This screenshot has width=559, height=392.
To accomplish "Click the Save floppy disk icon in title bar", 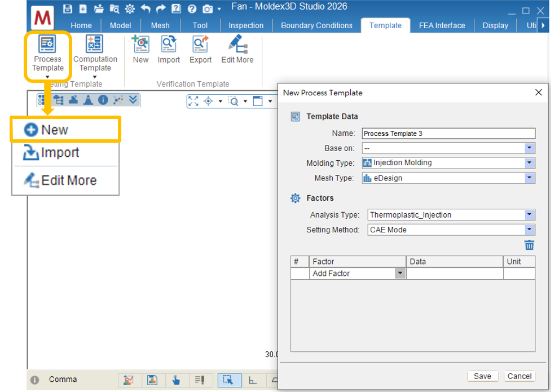I will (x=67, y=9).
